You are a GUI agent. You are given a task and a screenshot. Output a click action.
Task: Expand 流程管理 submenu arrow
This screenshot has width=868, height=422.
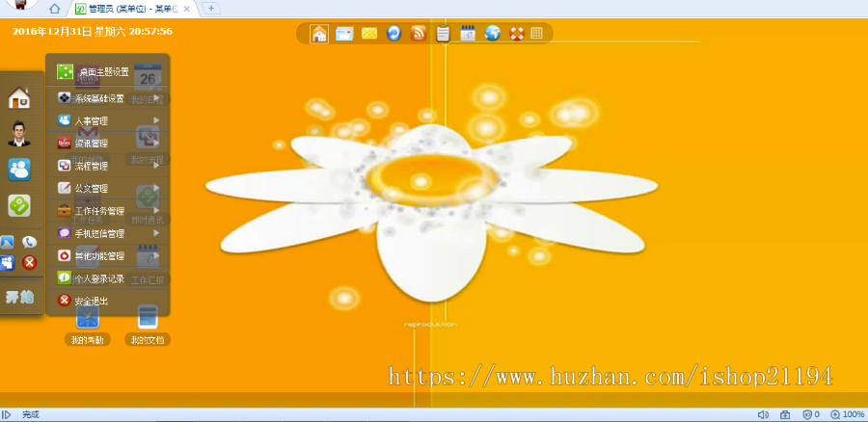(156, 166)
